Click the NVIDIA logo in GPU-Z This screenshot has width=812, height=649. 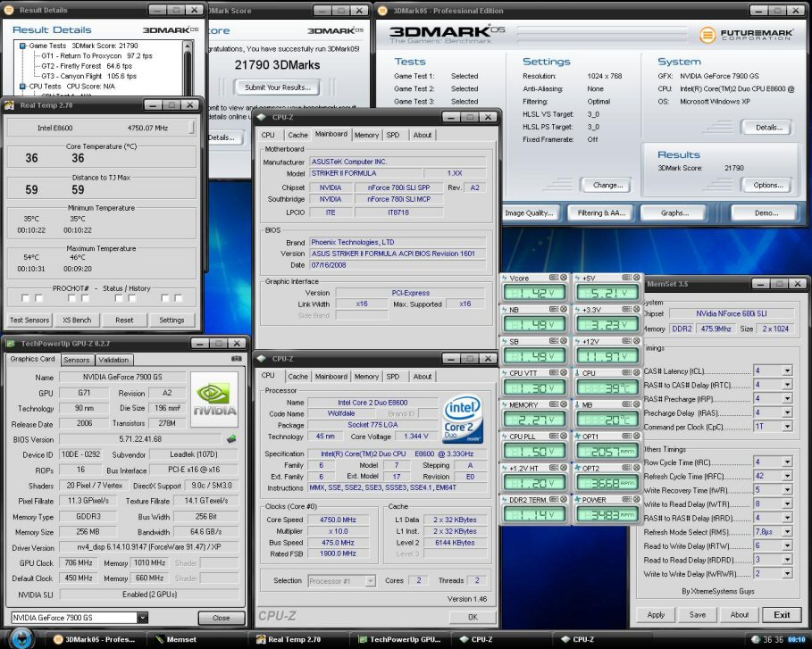[214, 400]
